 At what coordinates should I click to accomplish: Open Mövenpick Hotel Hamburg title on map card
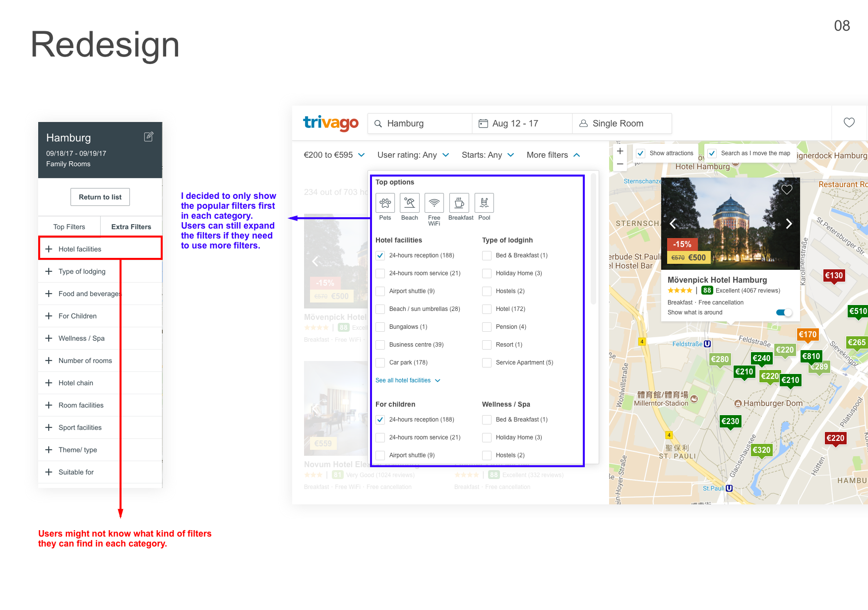(717, 280)
